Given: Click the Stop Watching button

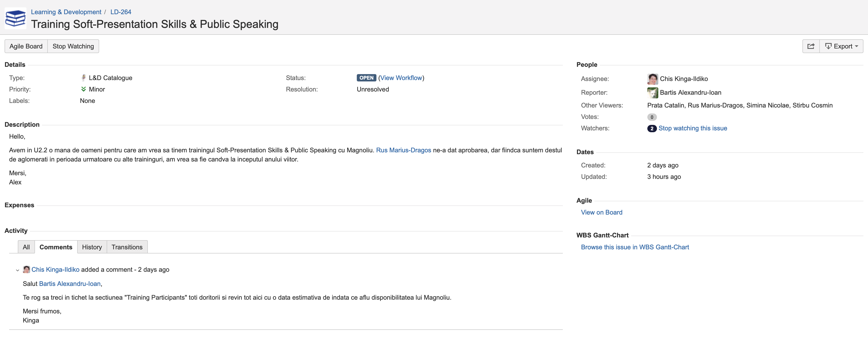Looking at the screenshot, I should pos(73,46).
